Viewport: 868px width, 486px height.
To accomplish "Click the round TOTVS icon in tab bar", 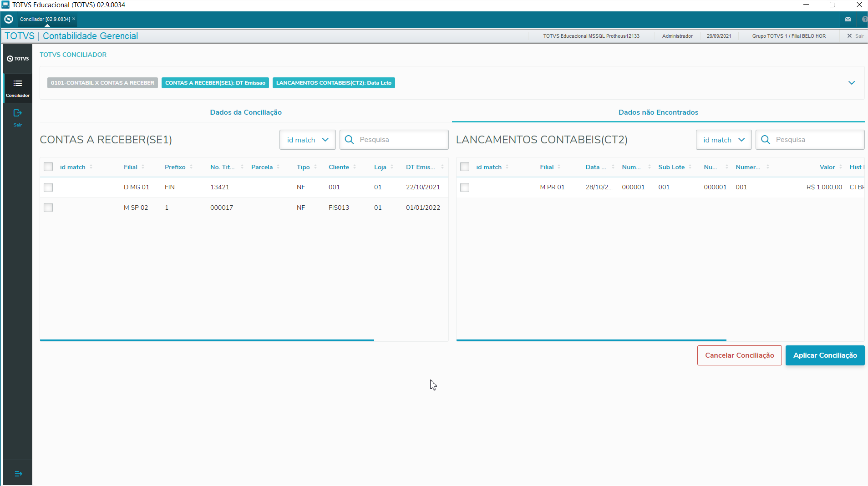I will click(9, 19).
